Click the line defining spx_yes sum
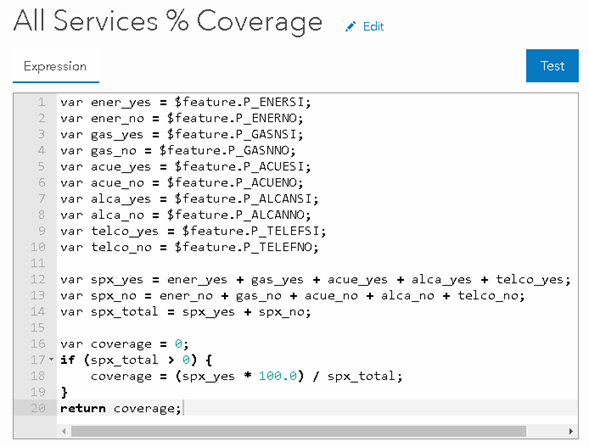This screenshot has width=589, height=447. click(316, 279)
